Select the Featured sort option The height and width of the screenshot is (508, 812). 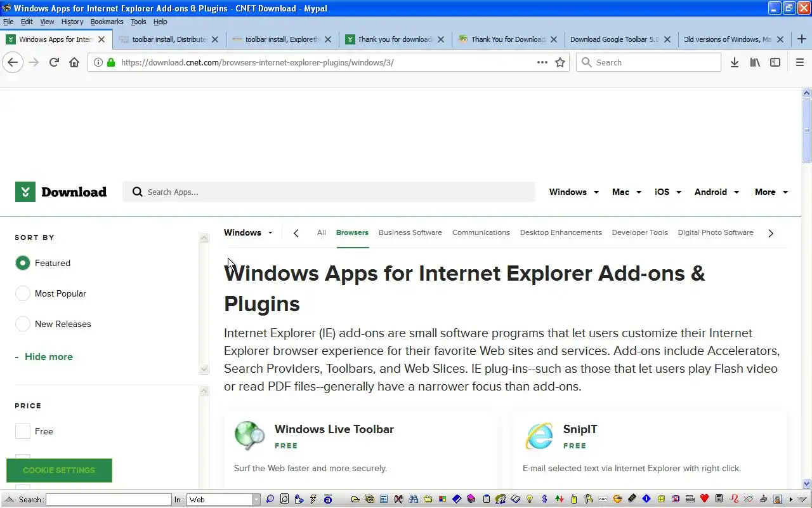(23, 263)
